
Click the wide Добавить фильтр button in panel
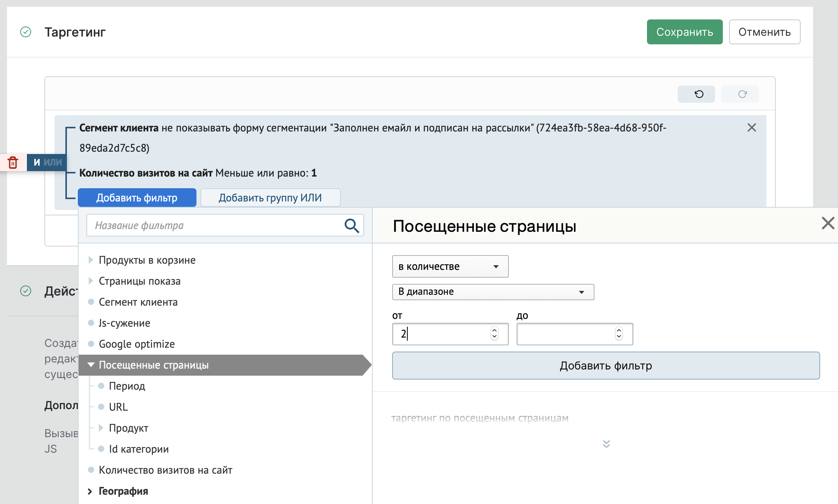pyautogui.click(x=606, y=366)
